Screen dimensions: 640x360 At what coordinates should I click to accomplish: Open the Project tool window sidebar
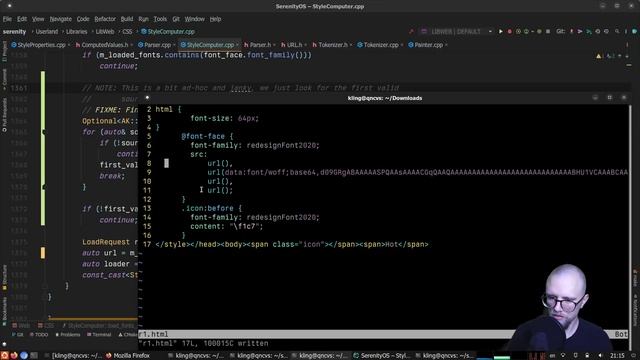[4, 51]
